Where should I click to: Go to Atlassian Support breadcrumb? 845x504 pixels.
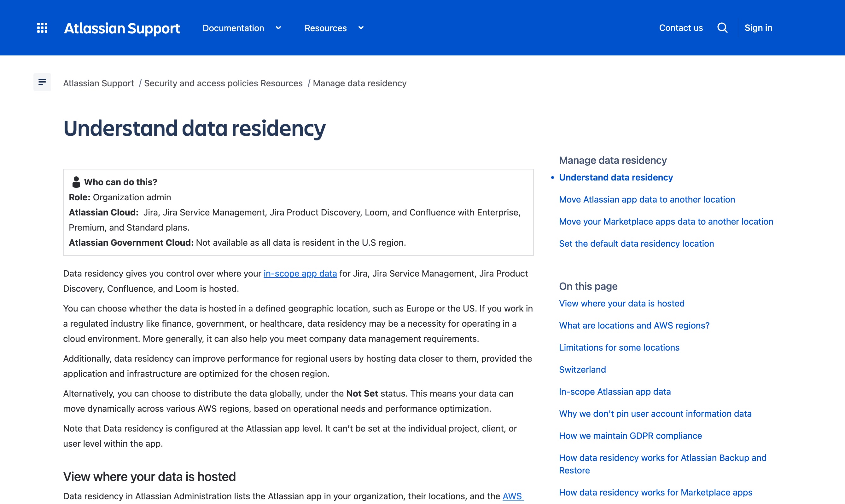[99, 83]
